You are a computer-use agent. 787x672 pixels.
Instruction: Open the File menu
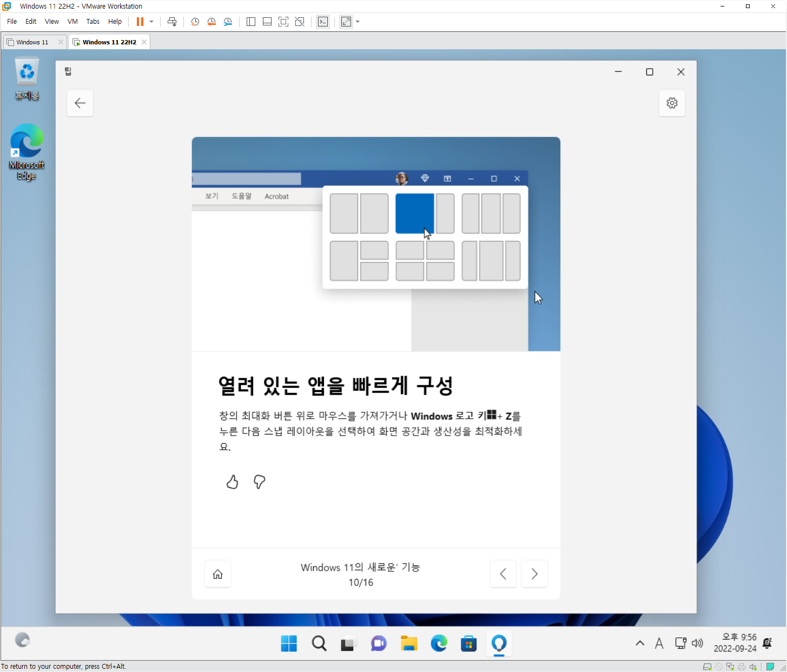(x=12, y=22)
